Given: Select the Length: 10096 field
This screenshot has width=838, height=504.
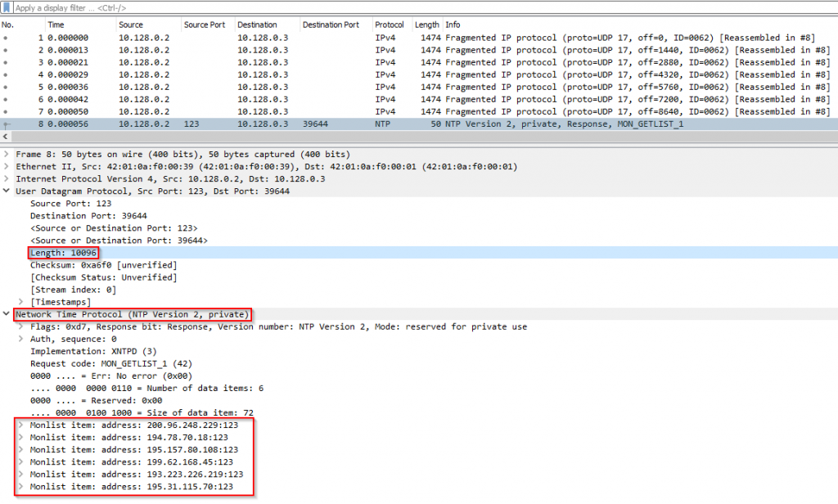Looking at the screenshot, I should [x=63, y=253].
